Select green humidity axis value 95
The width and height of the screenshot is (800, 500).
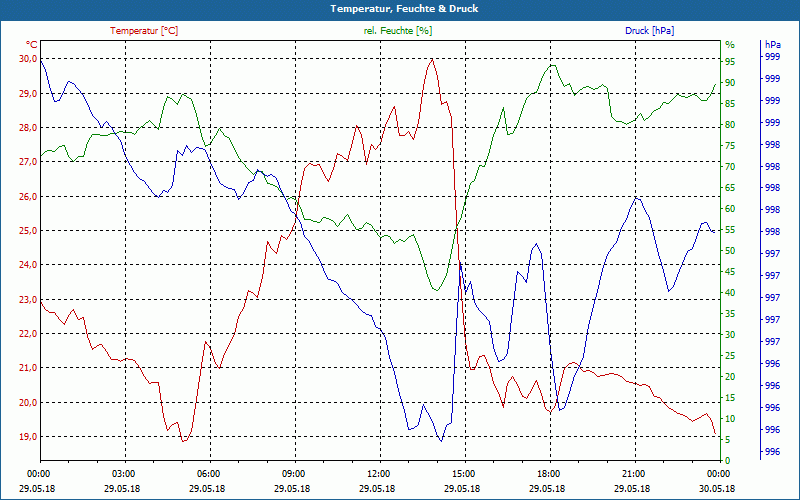coord(730,62)
